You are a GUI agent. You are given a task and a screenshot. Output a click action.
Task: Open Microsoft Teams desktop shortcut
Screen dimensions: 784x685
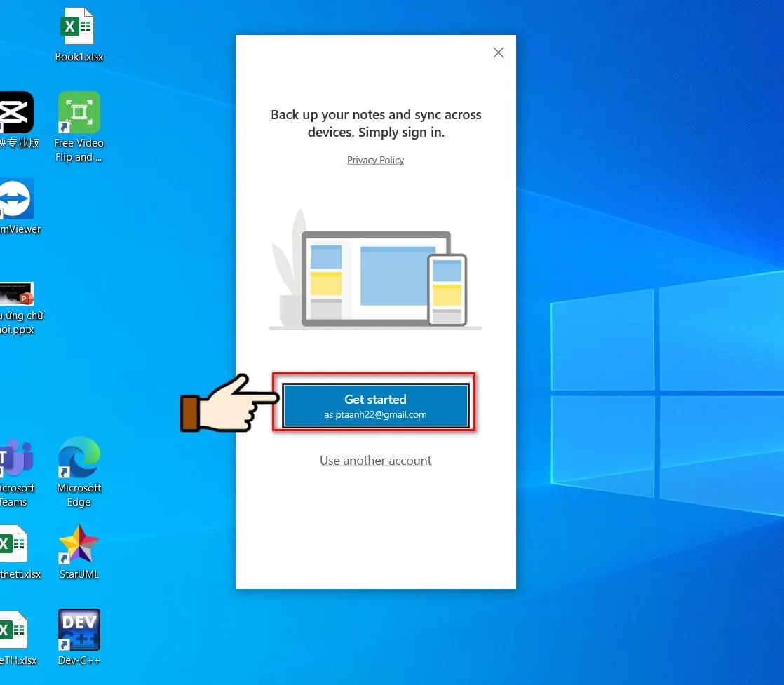click(15, 458)
